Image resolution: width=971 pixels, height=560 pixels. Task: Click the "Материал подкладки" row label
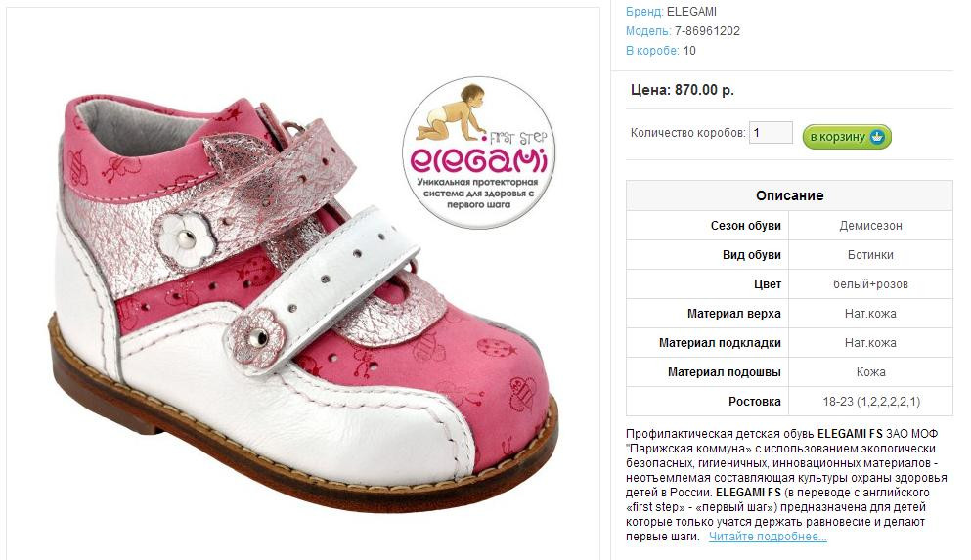click(x=720, y=343)
